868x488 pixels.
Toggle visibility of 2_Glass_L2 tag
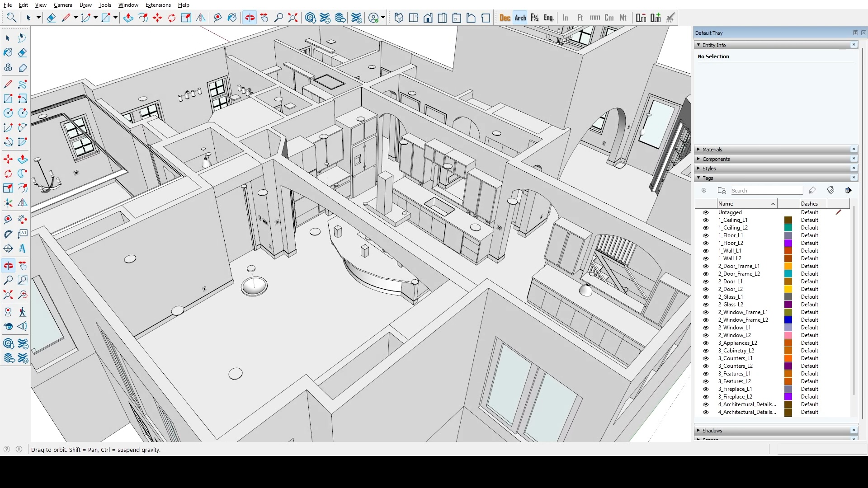point(705,305)
